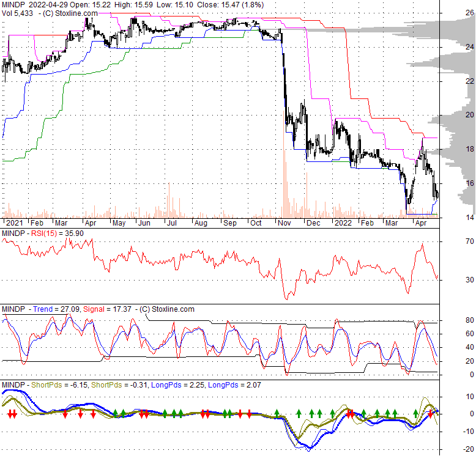Click the price axis label '26'

(x=470, y=13)
